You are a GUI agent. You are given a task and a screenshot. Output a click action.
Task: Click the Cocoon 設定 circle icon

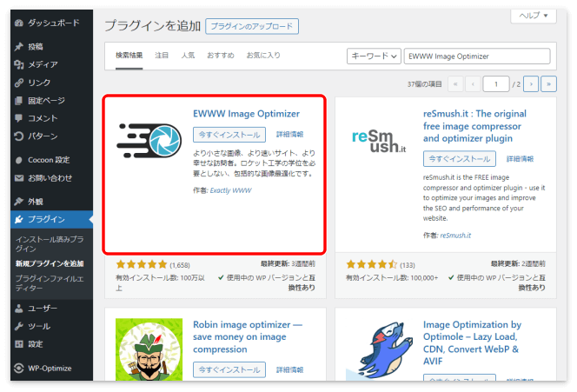point(19,160)
